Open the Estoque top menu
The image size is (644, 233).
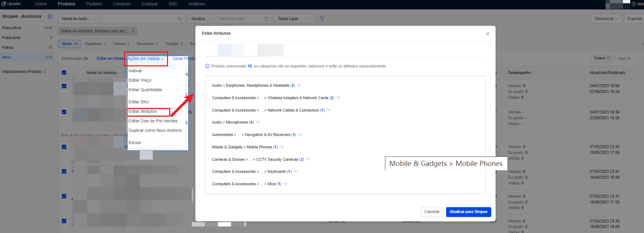tap(149, 4)
